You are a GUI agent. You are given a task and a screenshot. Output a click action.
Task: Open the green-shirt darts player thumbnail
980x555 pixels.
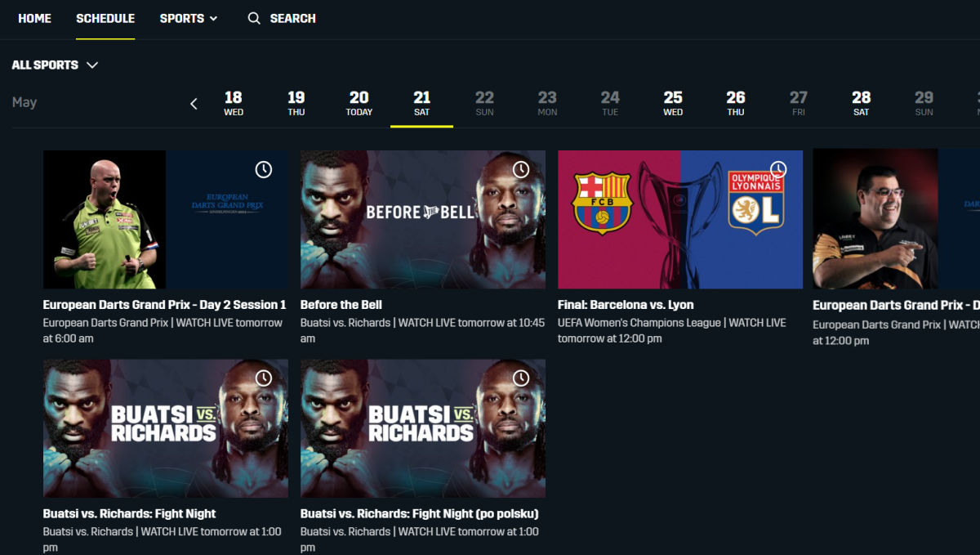click(x=166, y=219)
